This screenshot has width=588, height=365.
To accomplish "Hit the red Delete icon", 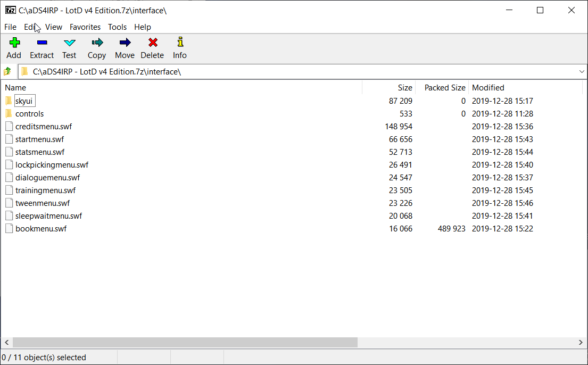I will [x=152, y=43].
